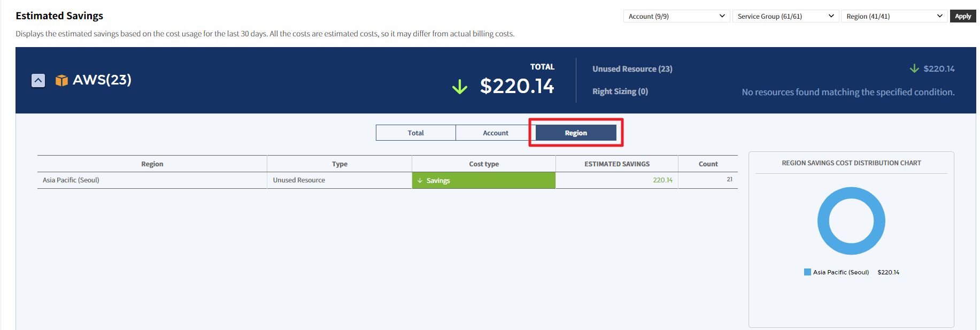Click Right Sizing (0) label
Viewport: 980px width, 330px height.
[x=620, y=91]
